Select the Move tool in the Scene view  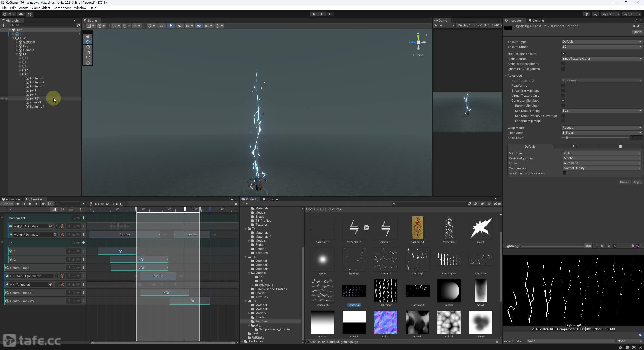(x=88, y=42)
